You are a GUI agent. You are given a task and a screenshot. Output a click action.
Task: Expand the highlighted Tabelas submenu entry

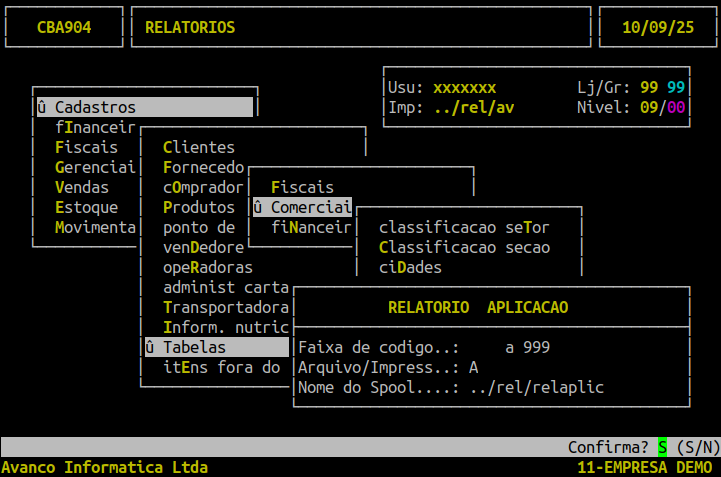(194, 347)
